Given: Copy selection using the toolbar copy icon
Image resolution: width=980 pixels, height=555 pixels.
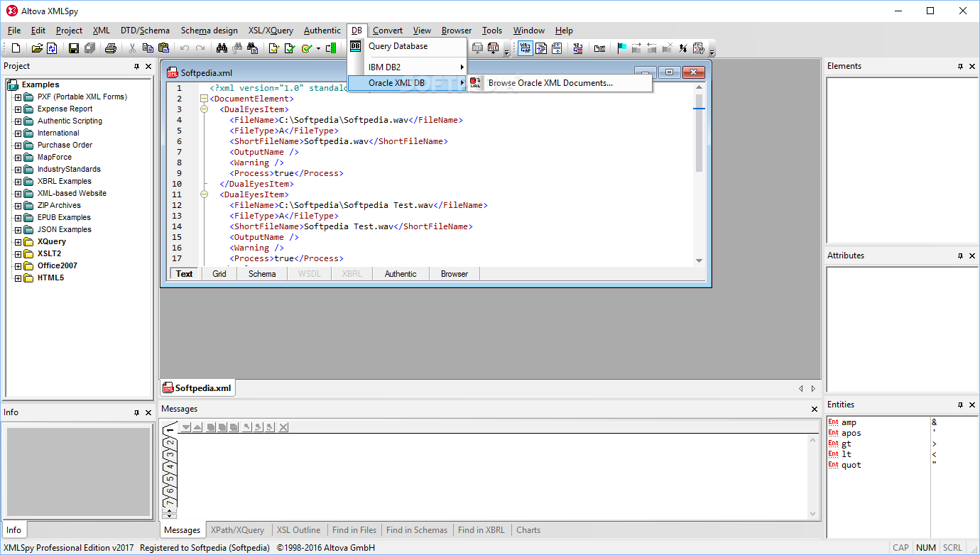Looking at the screenshot, I should (x=148, y=48).
